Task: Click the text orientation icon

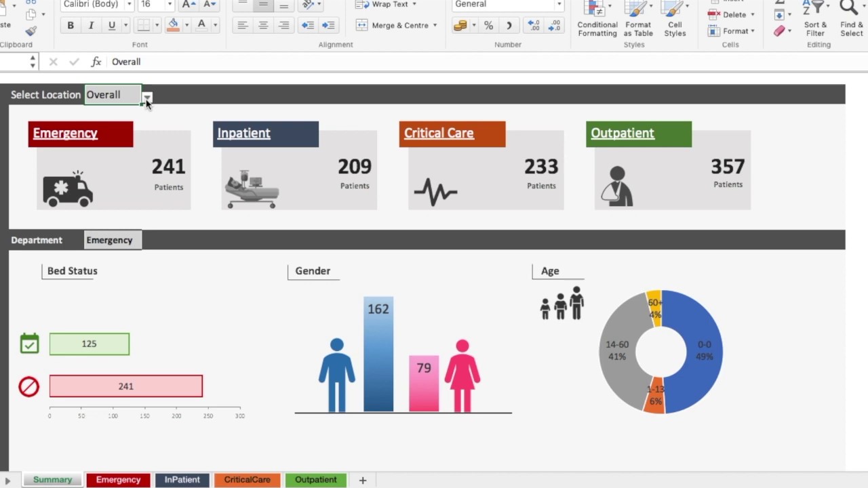Action: coord(309,5)
